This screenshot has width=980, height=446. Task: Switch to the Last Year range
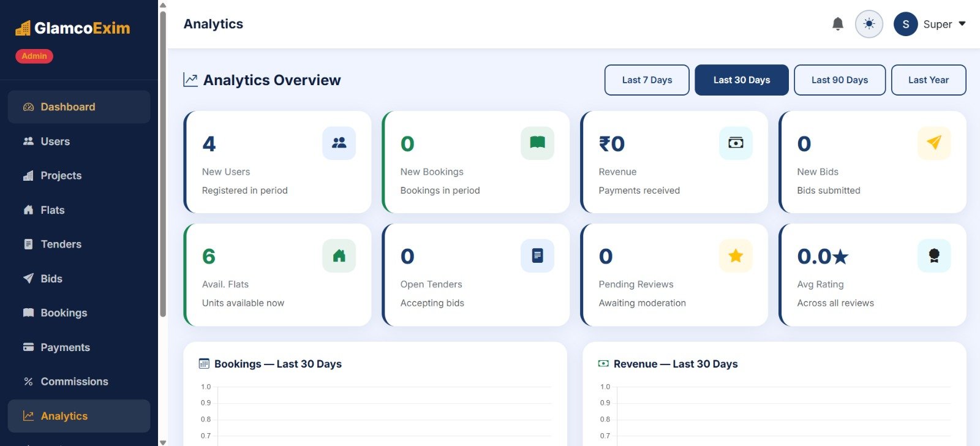[928, 80]
